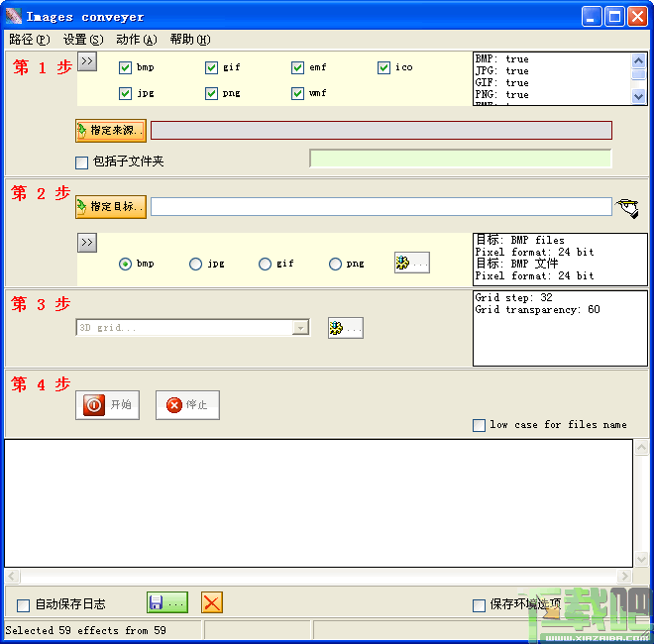Click the 开始 start button

point(108,405)
